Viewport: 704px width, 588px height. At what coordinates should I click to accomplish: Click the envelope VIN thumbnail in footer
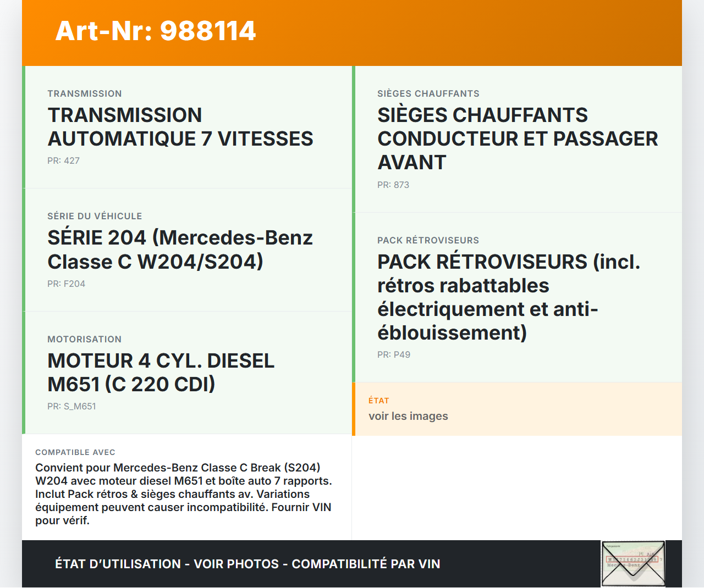[x=633, y=563]
